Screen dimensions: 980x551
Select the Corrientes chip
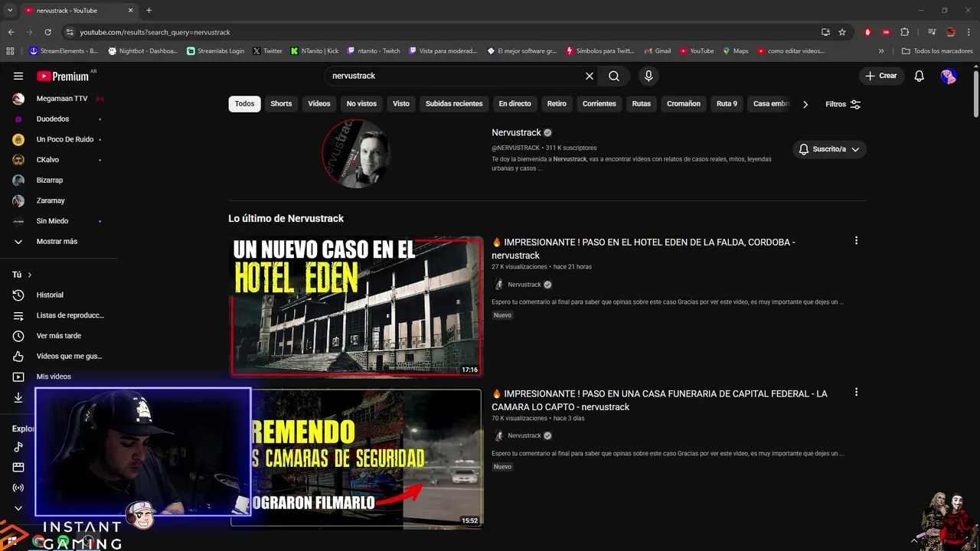tap(599, 104)
